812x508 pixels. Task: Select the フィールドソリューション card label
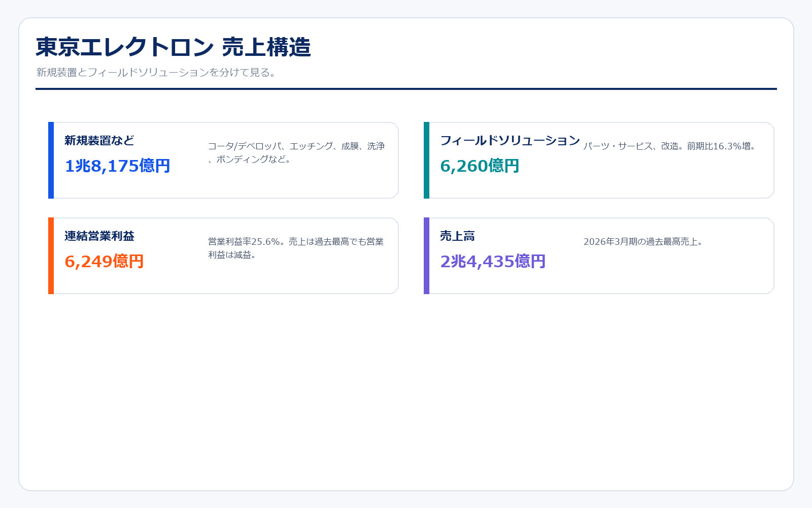click(x=510, y=141)
